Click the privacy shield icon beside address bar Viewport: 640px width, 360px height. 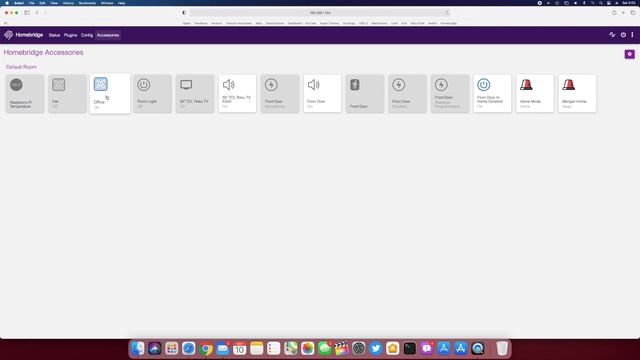(184, 13)
